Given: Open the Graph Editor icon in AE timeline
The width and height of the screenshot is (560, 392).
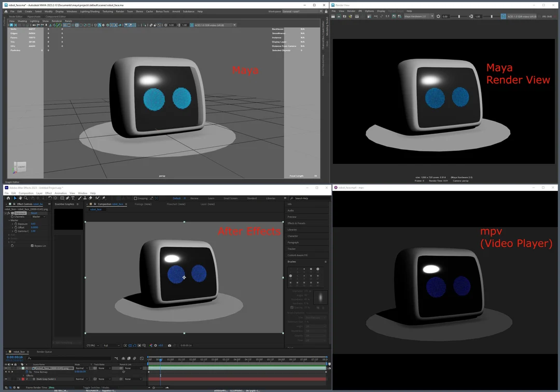Looking at the screenshot, I should [x=142, y=358].
